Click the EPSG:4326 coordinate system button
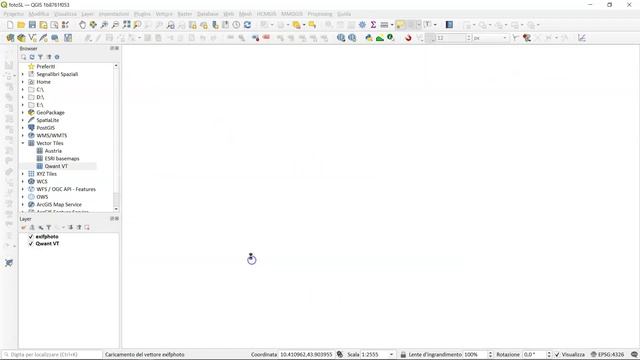Image resolution: width=640 pixels, height=360 pixels. (607, 354)
